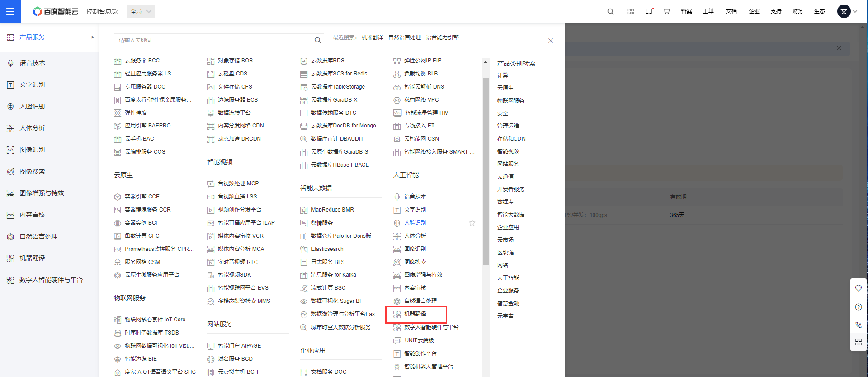Expand the 产品服务 sidebar arrow

92,37
